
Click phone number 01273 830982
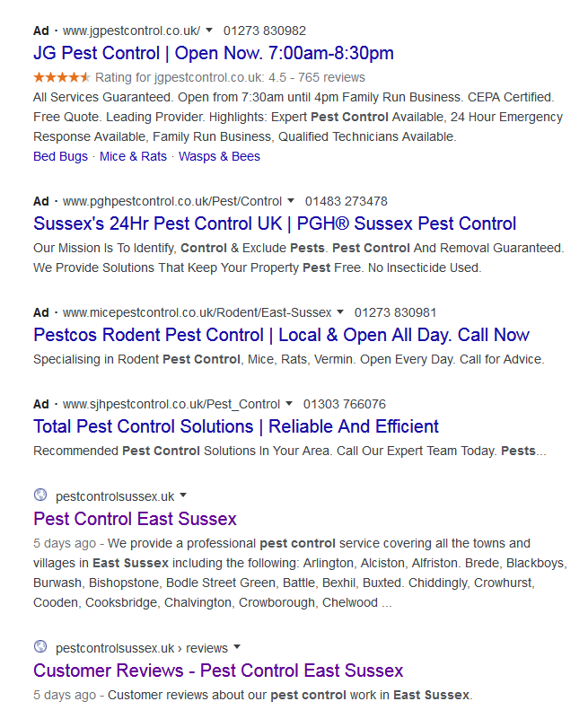[x=264, y=31]
